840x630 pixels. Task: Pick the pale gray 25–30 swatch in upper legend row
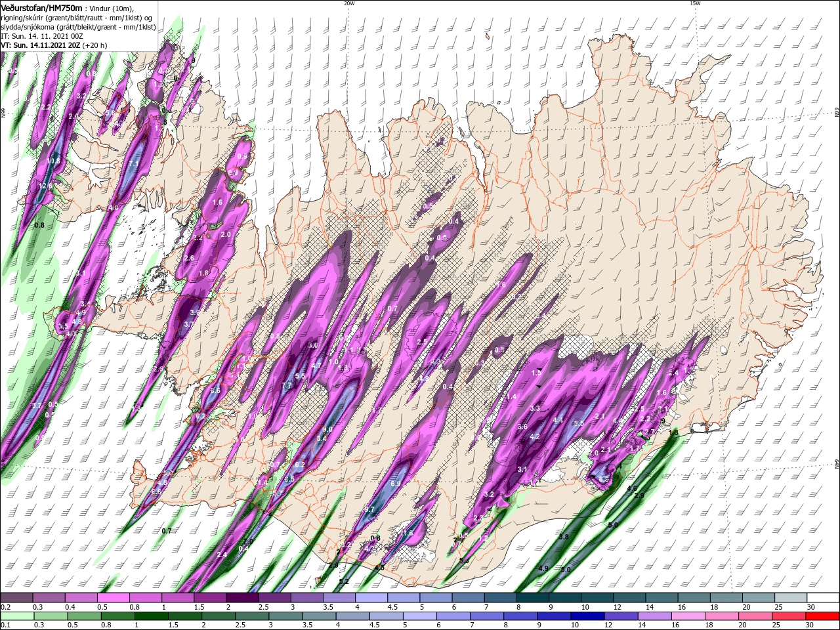click(791, 598)
